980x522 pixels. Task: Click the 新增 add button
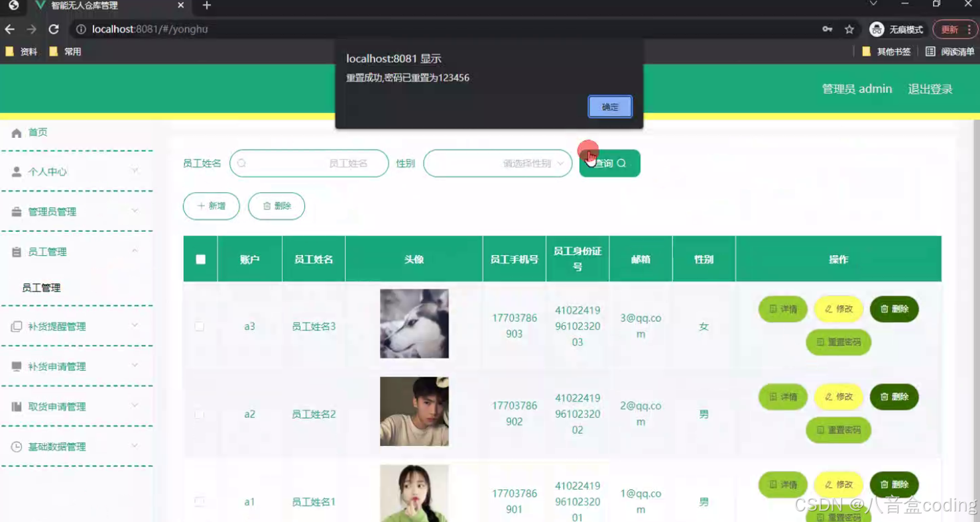tap(211, 206)
